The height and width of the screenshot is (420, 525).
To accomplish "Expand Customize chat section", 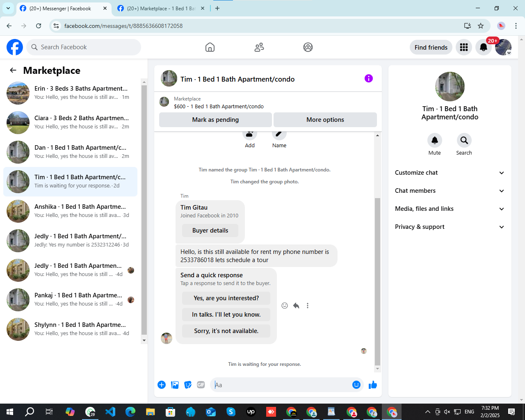I will (450, 173).
